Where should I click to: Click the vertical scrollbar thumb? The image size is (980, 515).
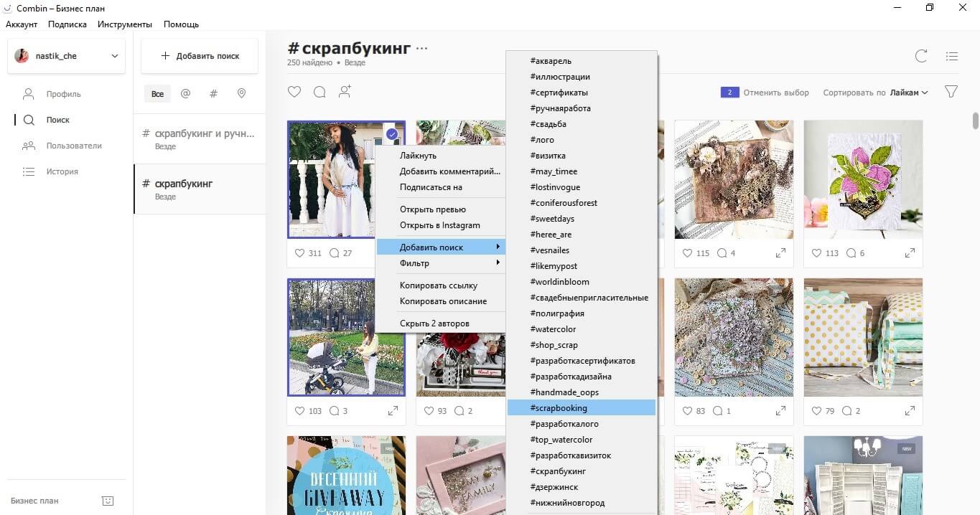point(974,121)
